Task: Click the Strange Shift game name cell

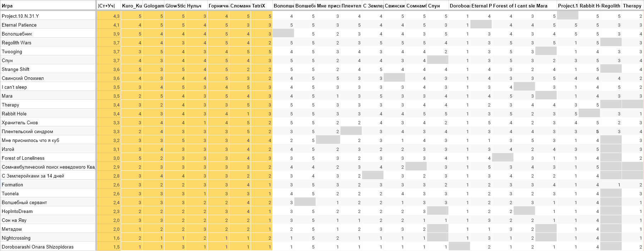Action: pos(48,69)
